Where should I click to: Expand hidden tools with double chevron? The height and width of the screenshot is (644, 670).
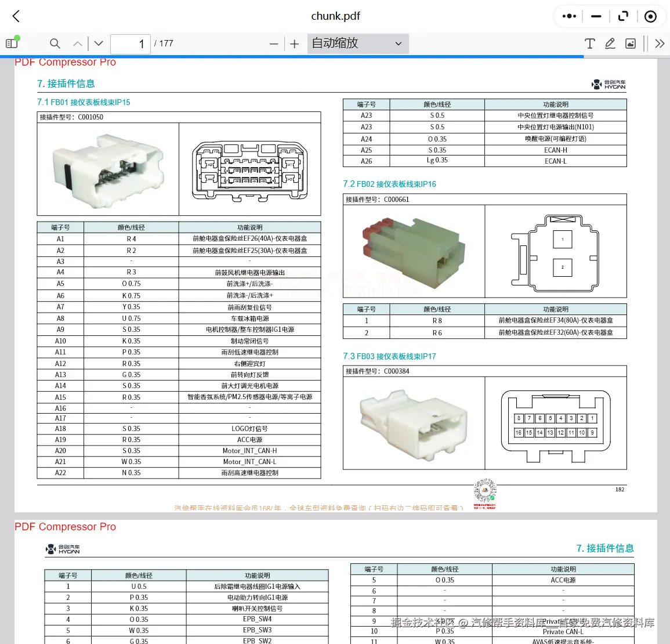(x=660, y=44)
